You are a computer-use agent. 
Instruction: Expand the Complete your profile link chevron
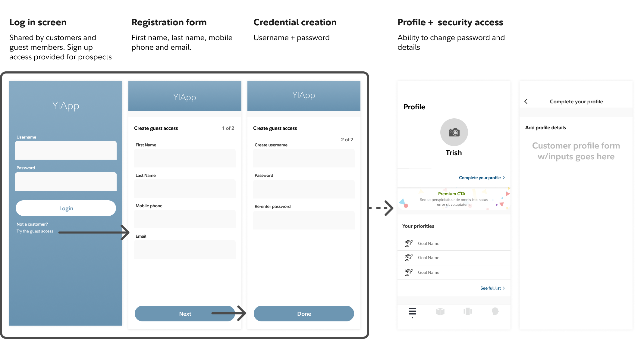[x=504, y=178]
